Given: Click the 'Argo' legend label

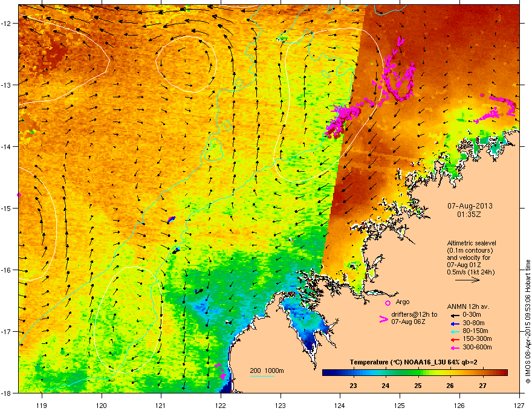Looking at the screenshot, I should 403,302.
